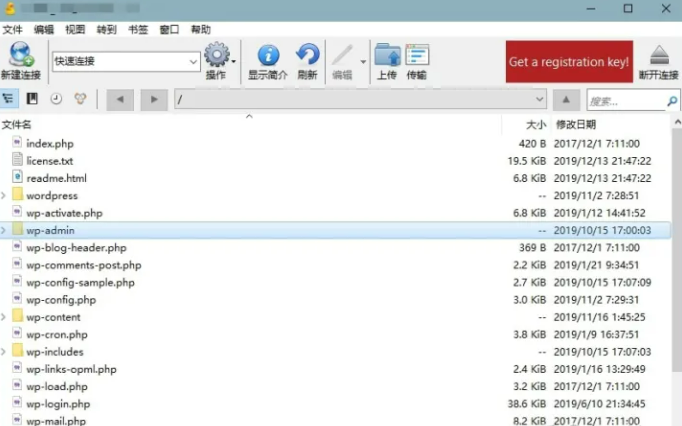Select the wp-admin folder row

[x=335, y=230]
